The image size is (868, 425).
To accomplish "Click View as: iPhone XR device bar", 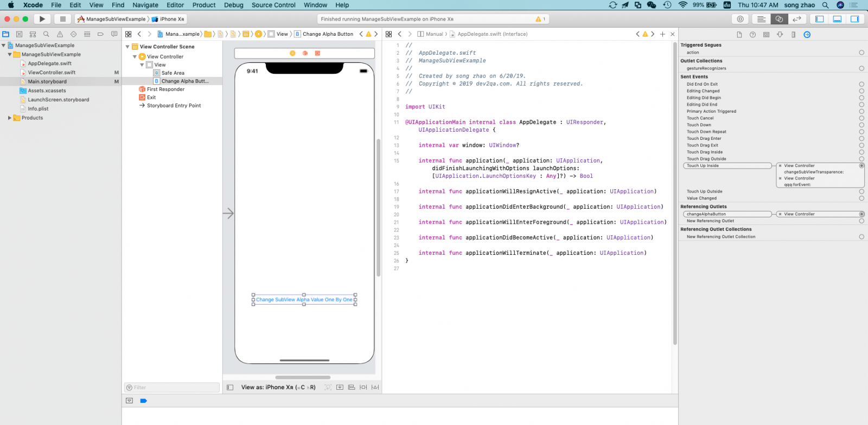I will click(x=278, y=388).
